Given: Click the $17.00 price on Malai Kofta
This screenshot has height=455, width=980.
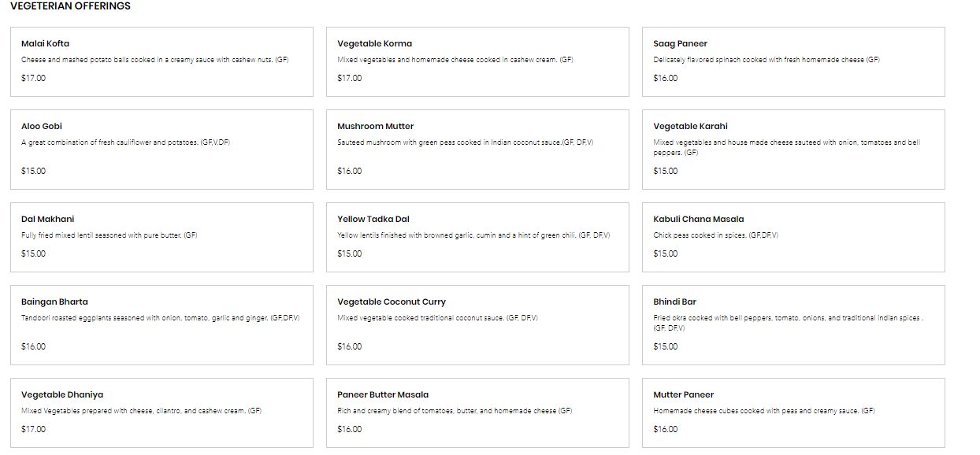Looking at the screenshot, I should click(33, 78).
